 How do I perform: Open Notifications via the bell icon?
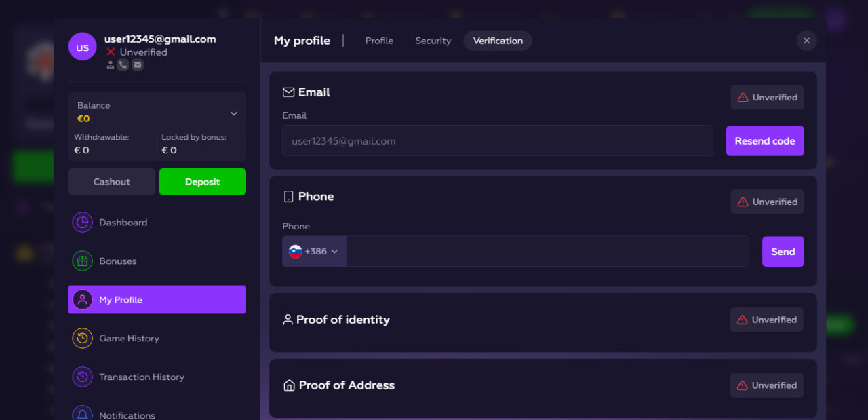82,414
